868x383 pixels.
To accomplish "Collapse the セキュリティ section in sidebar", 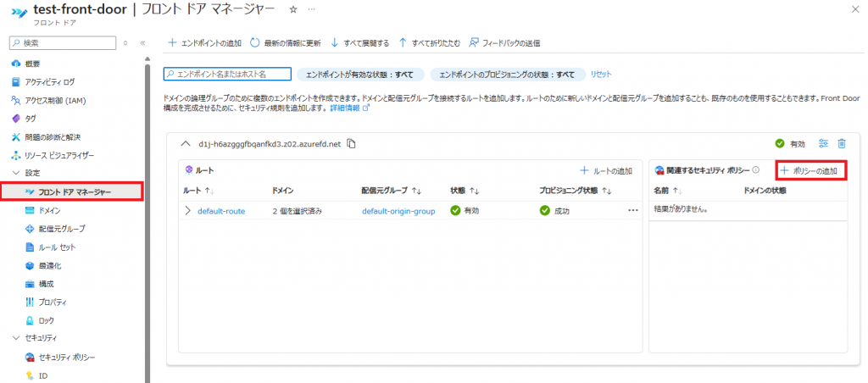I will [x=15, y=337].
